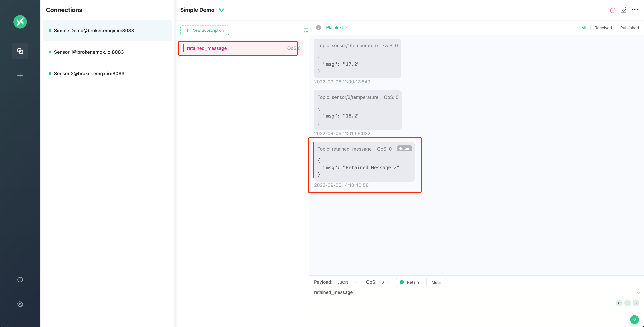Viewport: 644px width, 327px height.
Task: Open the Meta properties button
Action: (x=436, y=283)
